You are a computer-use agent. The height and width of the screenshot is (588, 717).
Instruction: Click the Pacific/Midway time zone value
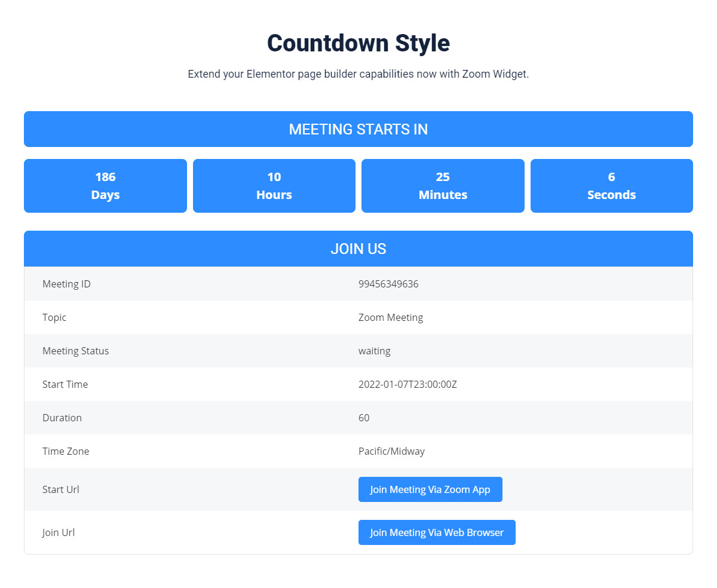391,451
